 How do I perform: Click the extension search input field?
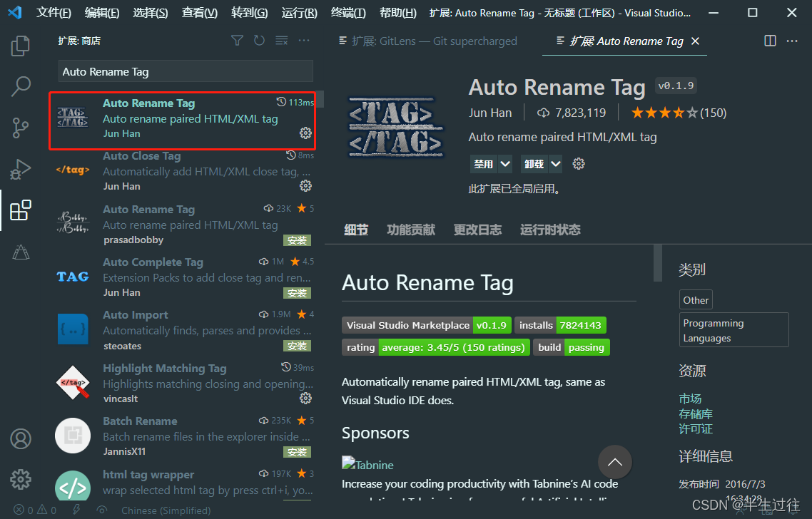[186, 71]
